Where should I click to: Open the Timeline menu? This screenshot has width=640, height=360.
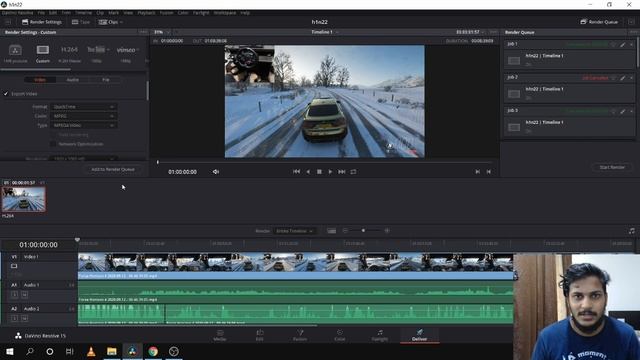point(83,13)
